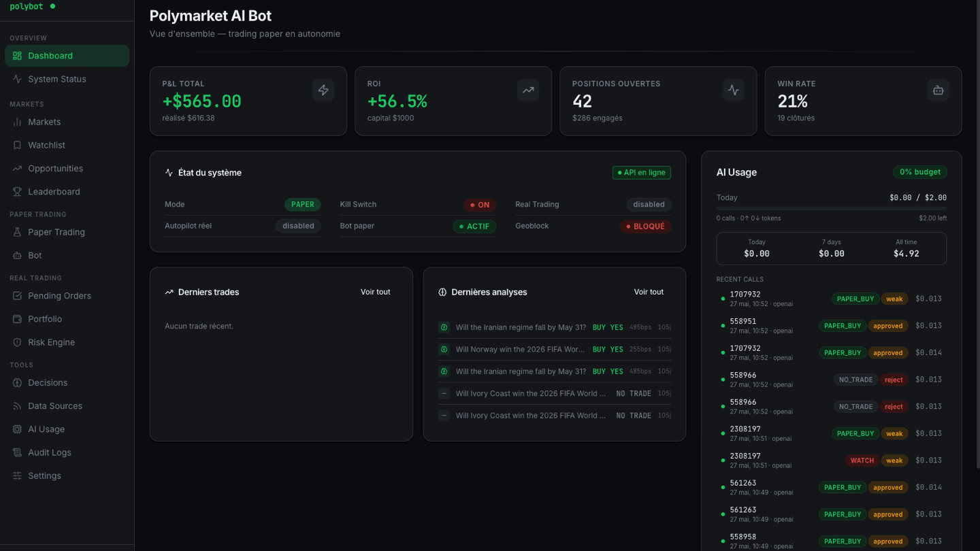Screen dimensions: 980x551
Task: Open the Watchlist page
Action: [x=67, y=145]
